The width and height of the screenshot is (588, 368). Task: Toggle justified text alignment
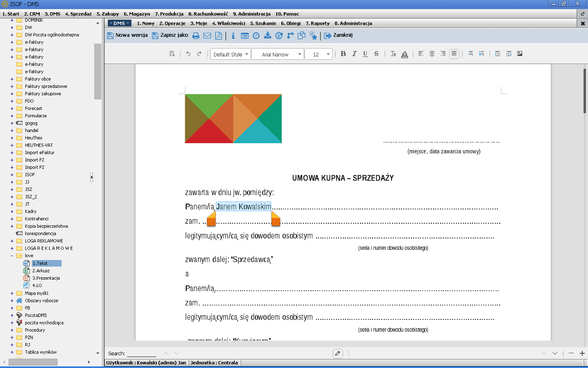tap(454, 54)
